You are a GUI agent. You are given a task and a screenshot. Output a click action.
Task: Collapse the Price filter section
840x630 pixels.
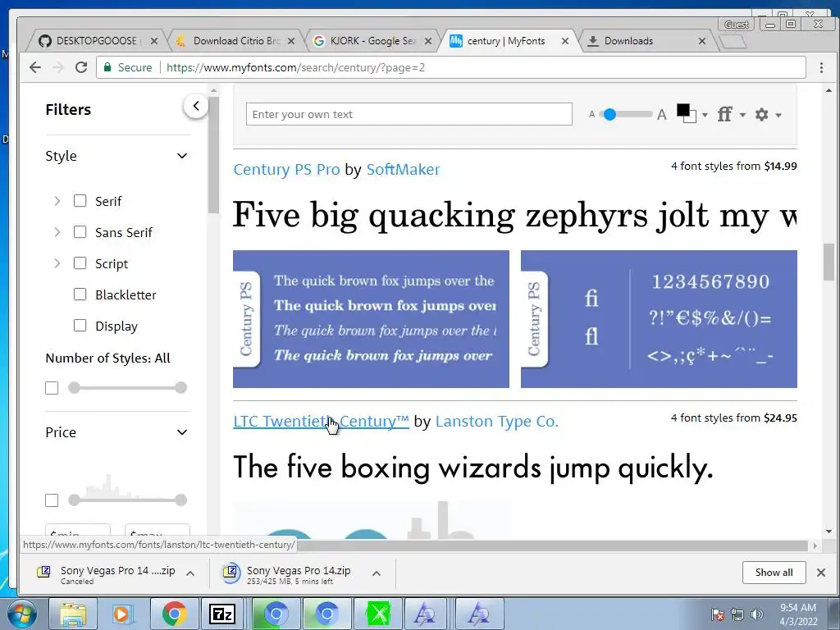pos(182,432)
